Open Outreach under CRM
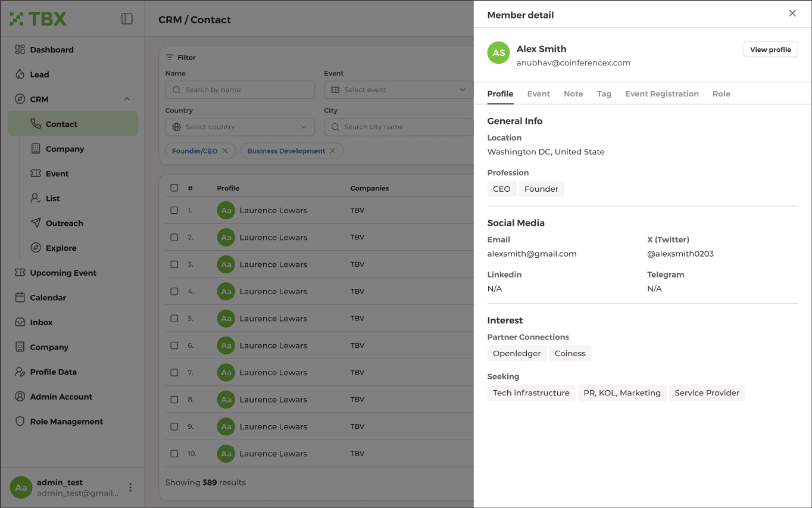This screenshot has width=812, height=508. click(x=64, y=223)
